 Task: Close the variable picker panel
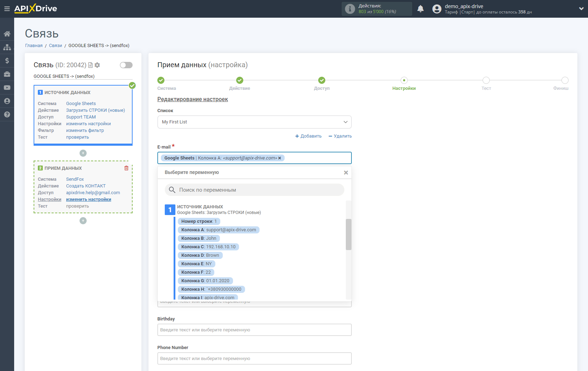pos(346,173)
